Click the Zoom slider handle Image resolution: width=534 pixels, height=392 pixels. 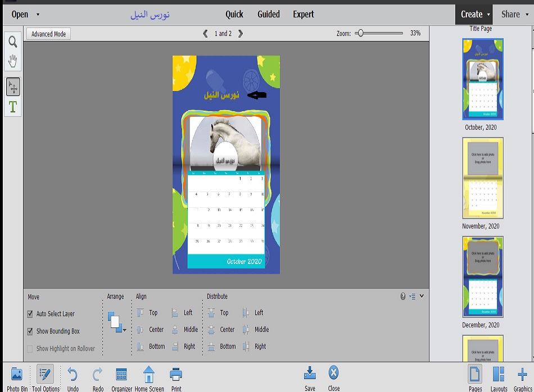pos(360,33)
